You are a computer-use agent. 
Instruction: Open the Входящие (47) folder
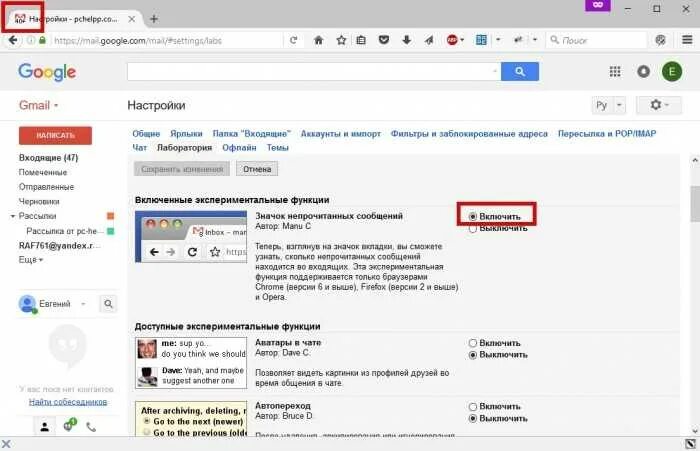(x=48, y=158)
